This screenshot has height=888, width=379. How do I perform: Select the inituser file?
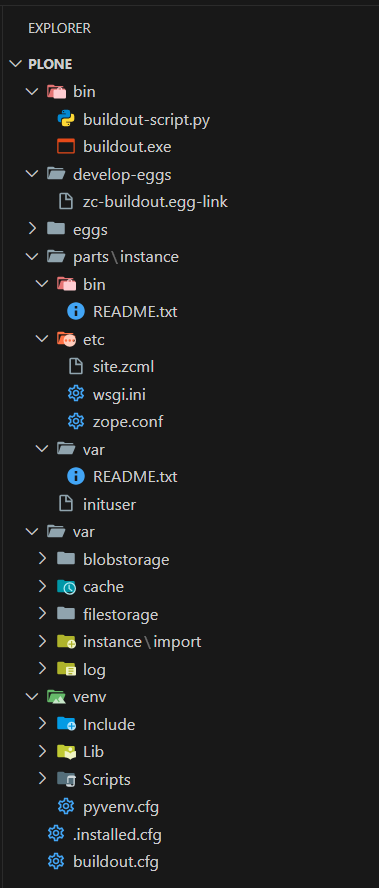109,504
